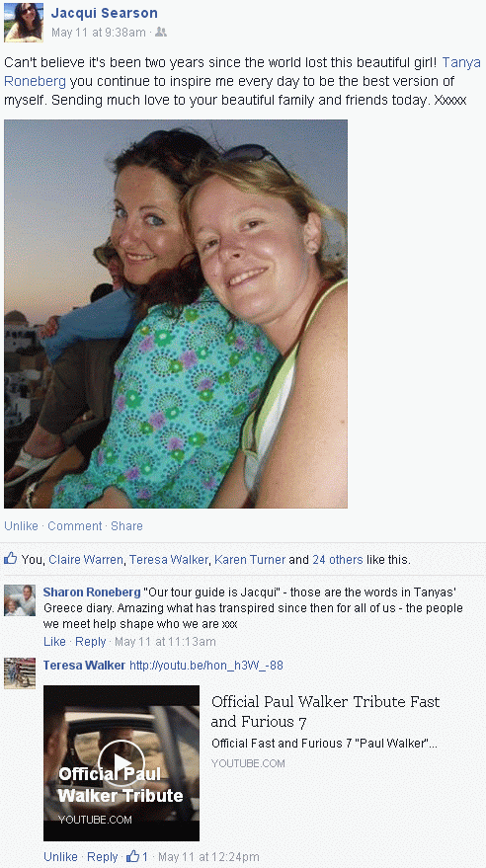Click the friends audience icon beside timestamp
The width and height of the screenshot is (486, 868).
[161, 33]
